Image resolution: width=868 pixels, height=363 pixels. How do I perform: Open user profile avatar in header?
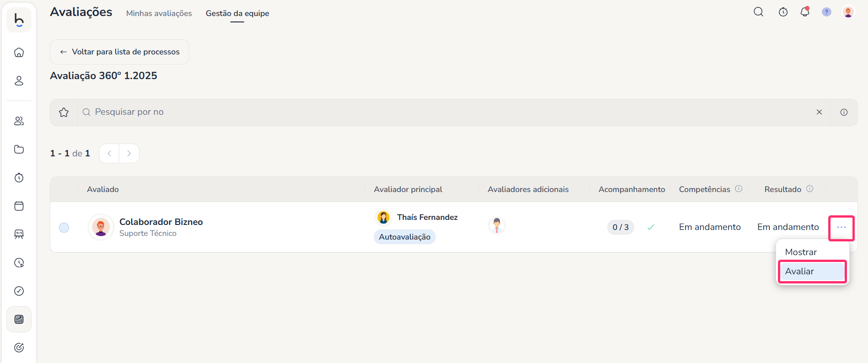click(x=848, y=12)
